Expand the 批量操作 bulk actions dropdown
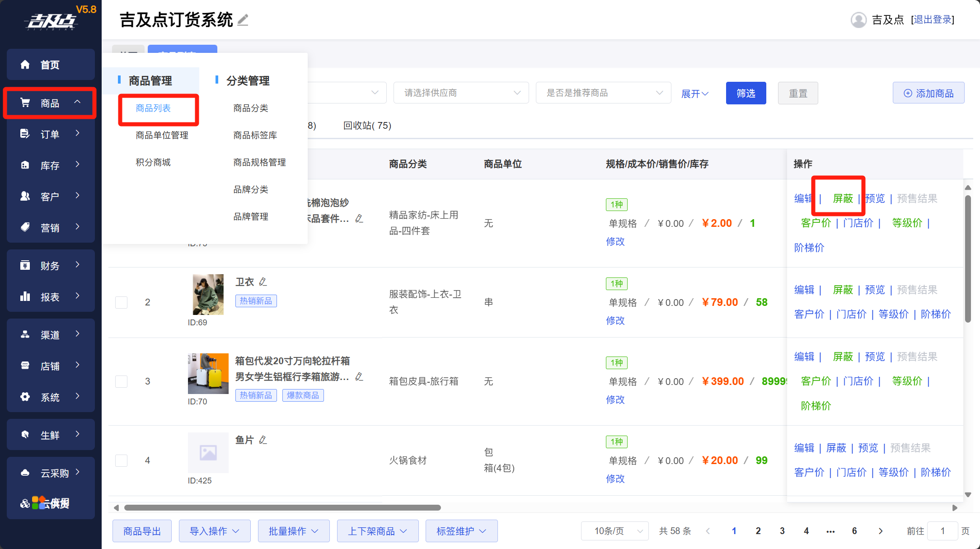 point(293,531)
